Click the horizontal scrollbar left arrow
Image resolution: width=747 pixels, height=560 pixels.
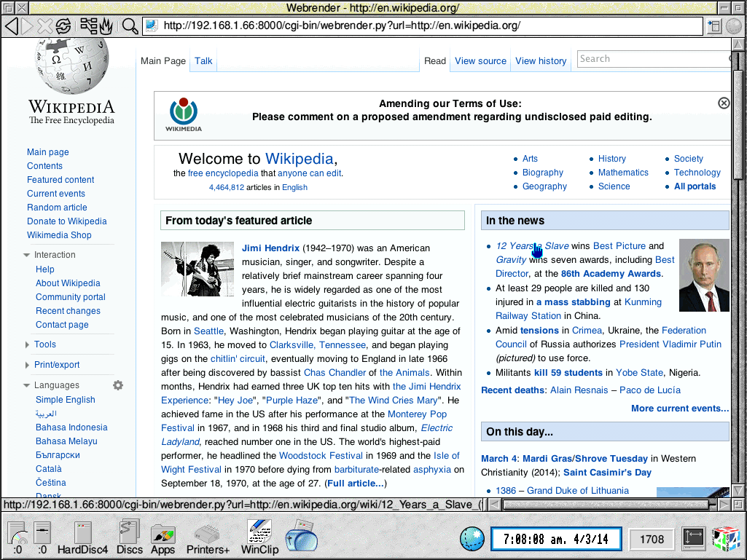coord(494,504)
